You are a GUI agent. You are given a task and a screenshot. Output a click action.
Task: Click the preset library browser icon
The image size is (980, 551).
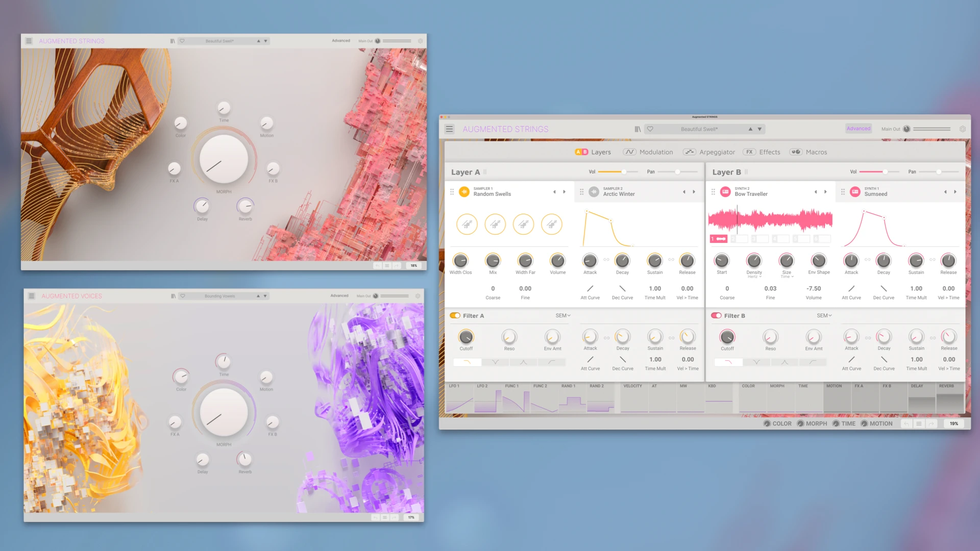638,129
